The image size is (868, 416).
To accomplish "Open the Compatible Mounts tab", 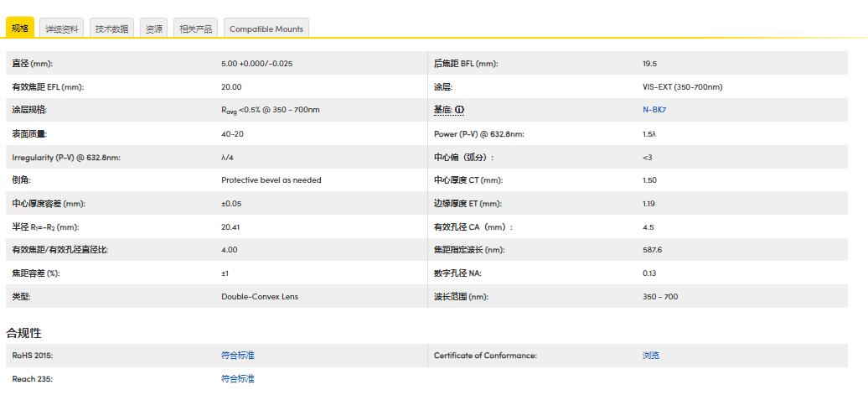I will coord(266,29).
